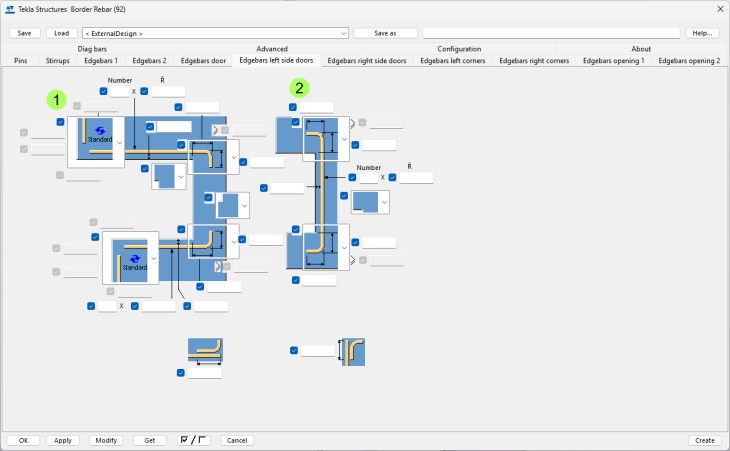Toggle checkbox directly under green marker 2

tap(293, 107)
